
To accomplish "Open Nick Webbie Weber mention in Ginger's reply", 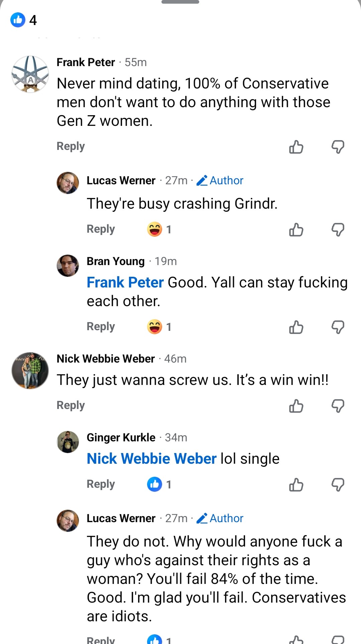I will (x=151, y=459).
